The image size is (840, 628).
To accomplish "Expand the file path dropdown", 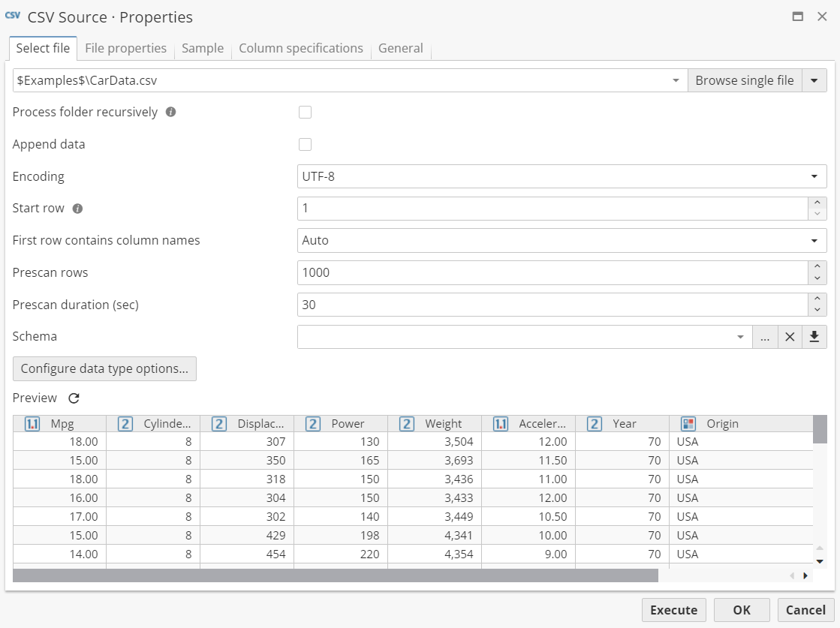I will pyautogui.click(x=675, y=80).
